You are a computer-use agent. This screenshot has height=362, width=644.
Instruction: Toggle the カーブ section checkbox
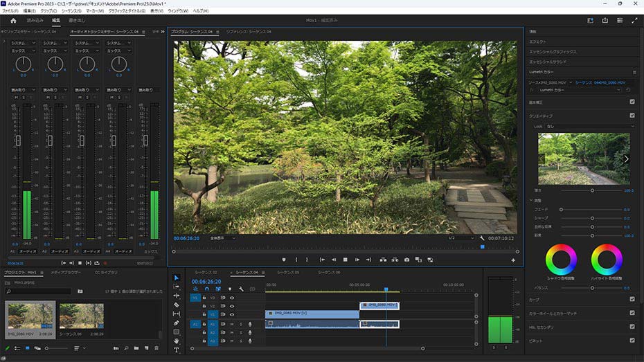[632, 299]
